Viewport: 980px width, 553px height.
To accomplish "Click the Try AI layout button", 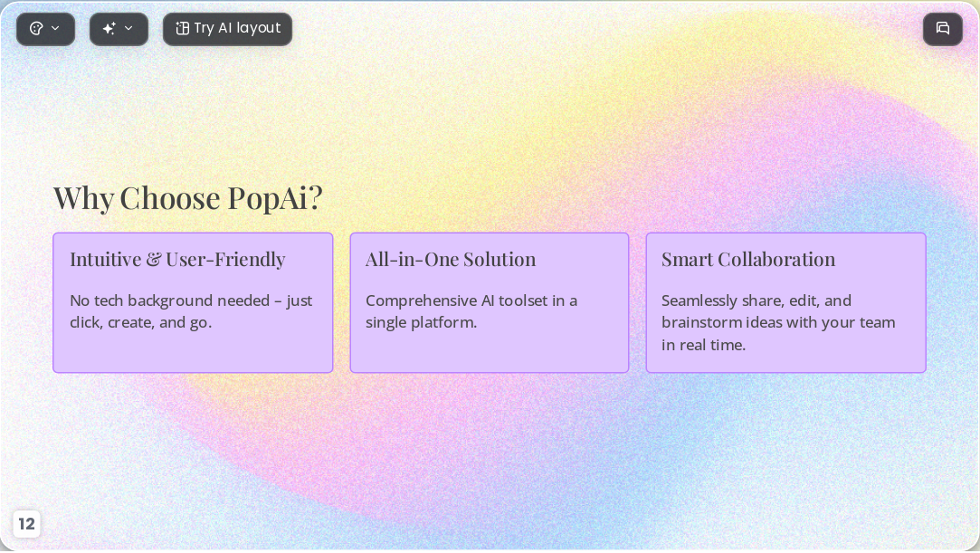I will [x=227, y=29].
